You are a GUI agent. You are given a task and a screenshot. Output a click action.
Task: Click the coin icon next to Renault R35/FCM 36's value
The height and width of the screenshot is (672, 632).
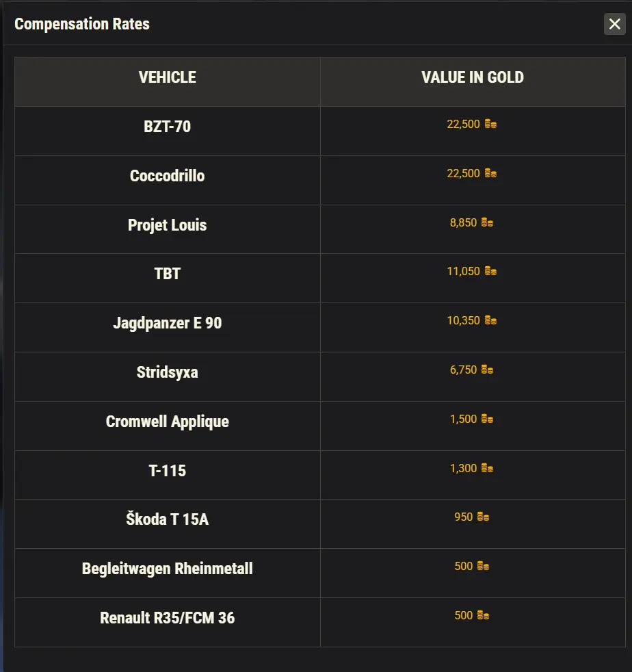click(x=482, y=615)
